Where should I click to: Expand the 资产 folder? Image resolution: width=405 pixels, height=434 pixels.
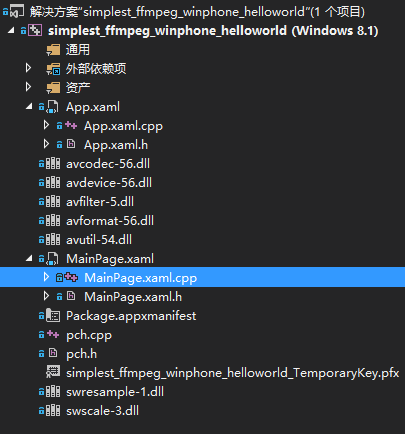[x=29, y=87]
